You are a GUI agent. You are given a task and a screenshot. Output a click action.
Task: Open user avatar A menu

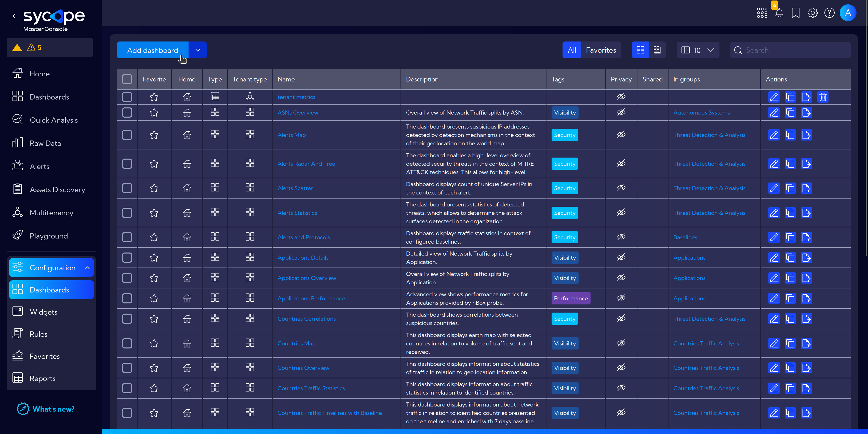pos(848,13)
